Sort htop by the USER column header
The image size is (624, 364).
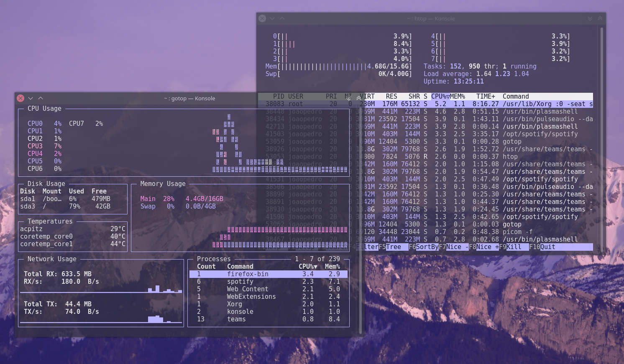coord(296,97)
